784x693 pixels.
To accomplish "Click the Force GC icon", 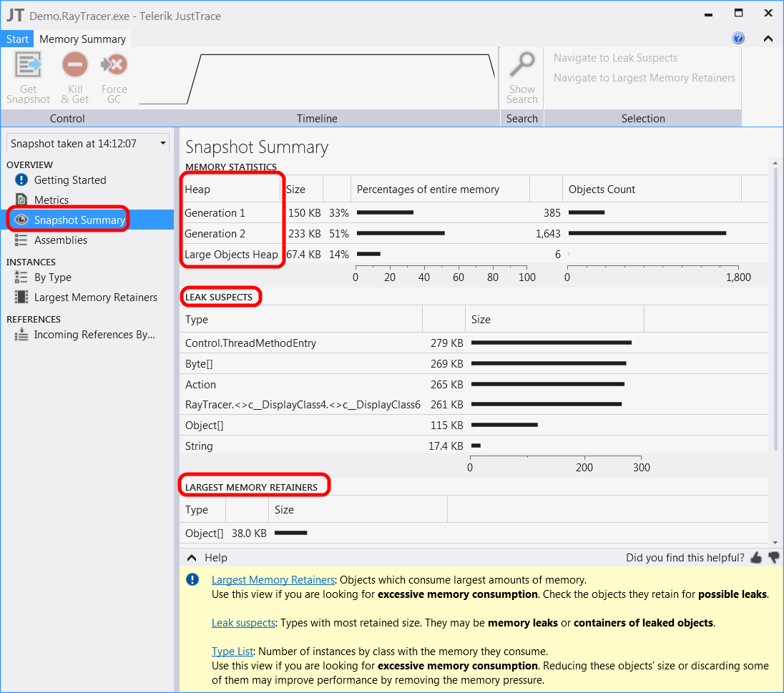I will [114, 65].
